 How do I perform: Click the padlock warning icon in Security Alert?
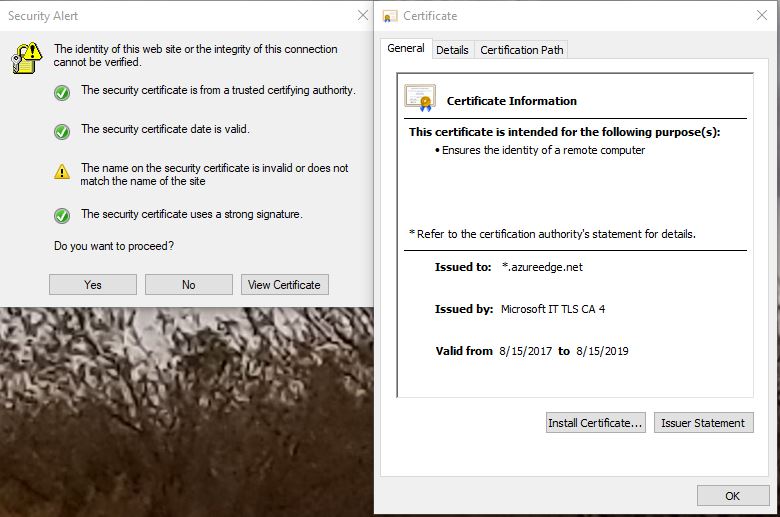tap(28, 57)
